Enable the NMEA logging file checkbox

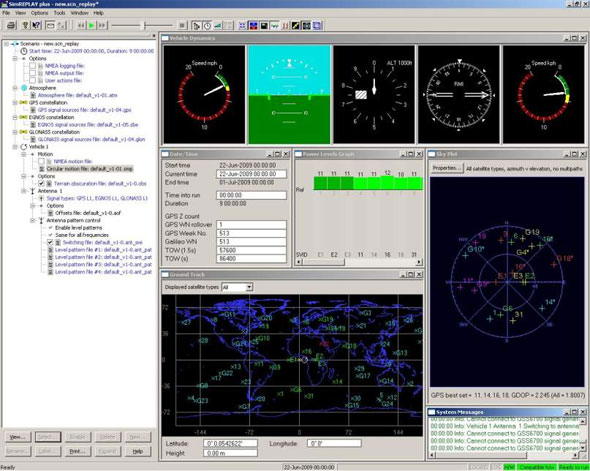point(32,65)
